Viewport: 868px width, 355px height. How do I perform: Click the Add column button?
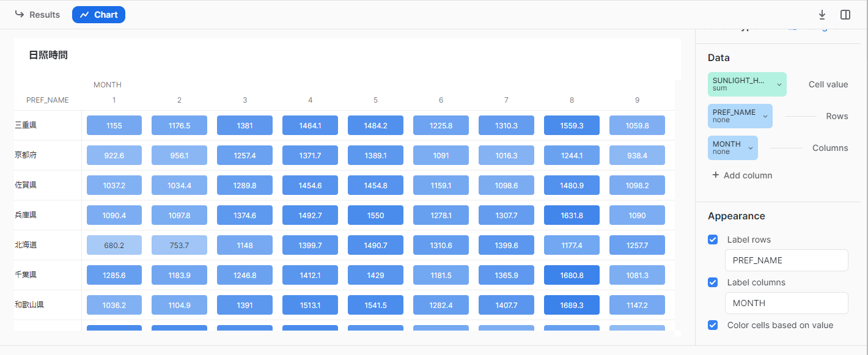coord(742,175)
